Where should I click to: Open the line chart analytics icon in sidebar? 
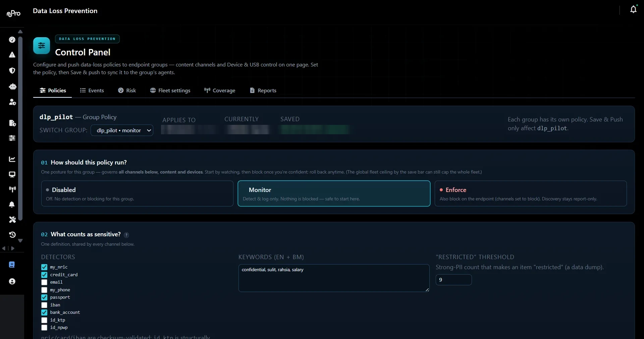[12, 159]
